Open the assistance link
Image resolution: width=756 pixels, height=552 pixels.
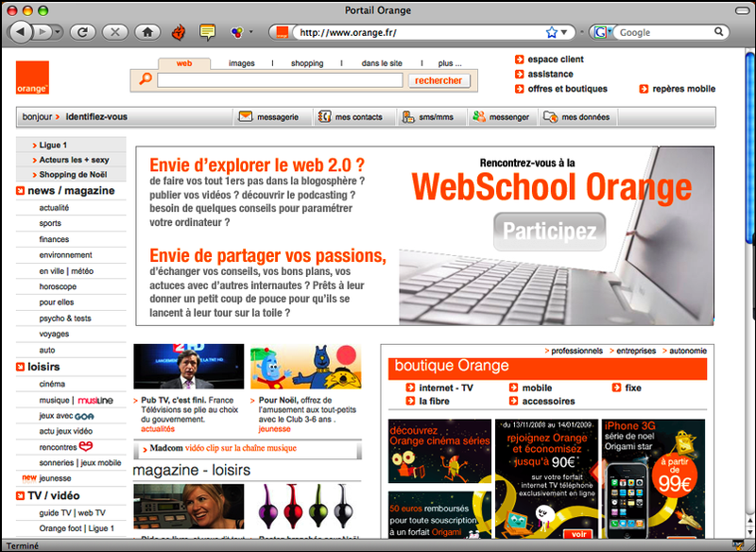[550, 74]
